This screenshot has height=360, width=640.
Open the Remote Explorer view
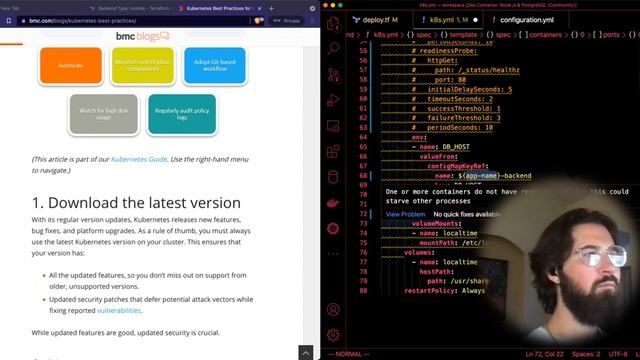333,126
